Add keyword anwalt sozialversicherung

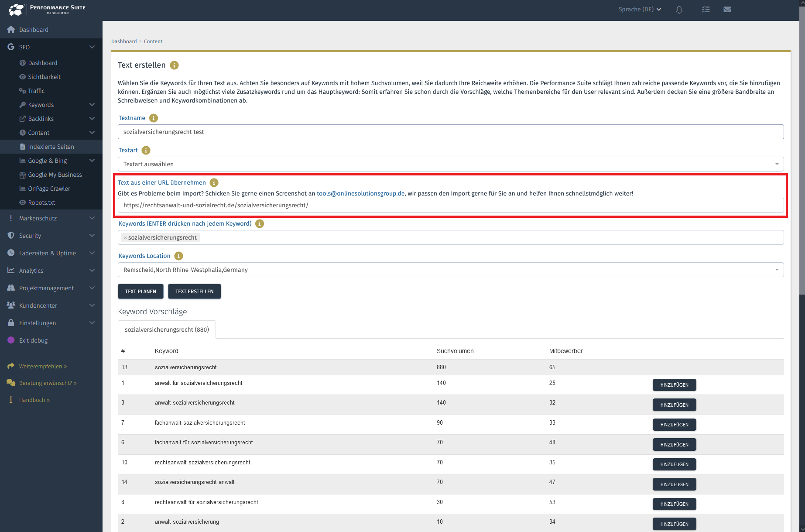click(x=674, y=524)
